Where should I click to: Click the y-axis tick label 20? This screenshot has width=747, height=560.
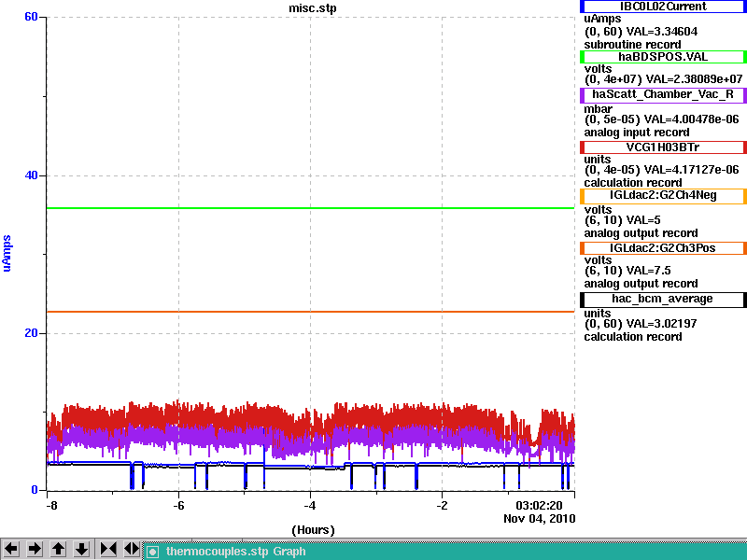31,333
